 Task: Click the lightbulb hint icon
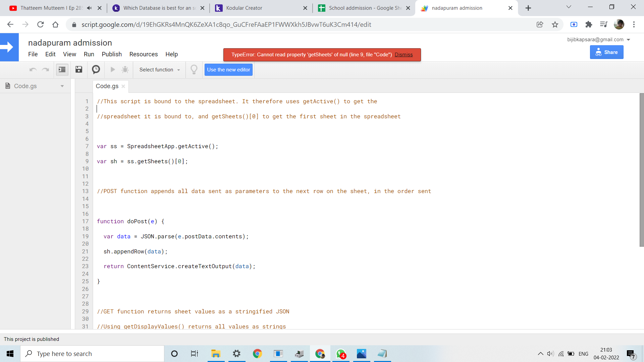pos(194,69)
